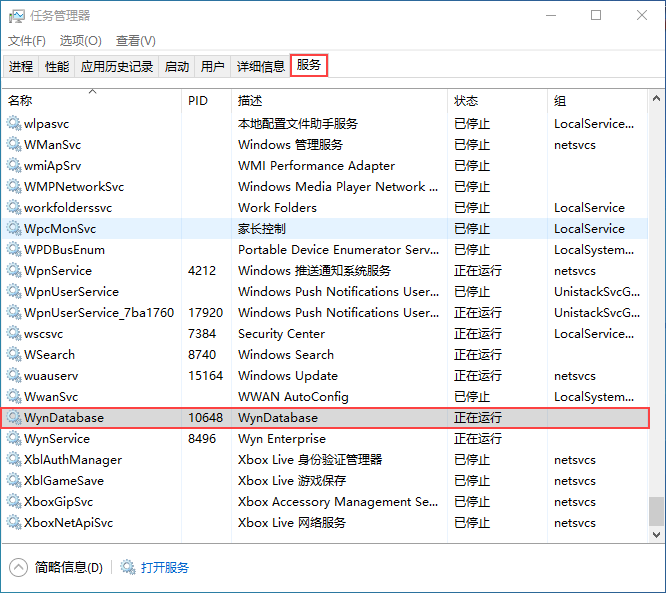Click the scrollbar up arrow

pos(656,99)
